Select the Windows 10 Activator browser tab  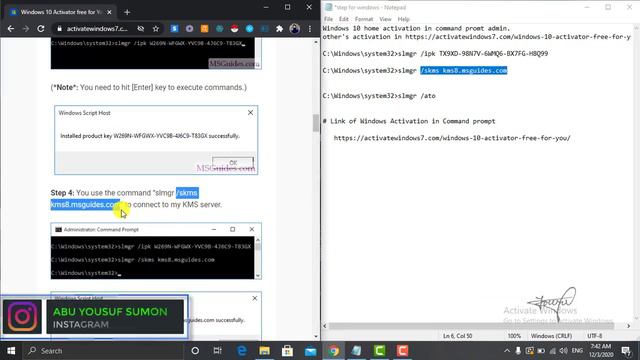point(61,12)
